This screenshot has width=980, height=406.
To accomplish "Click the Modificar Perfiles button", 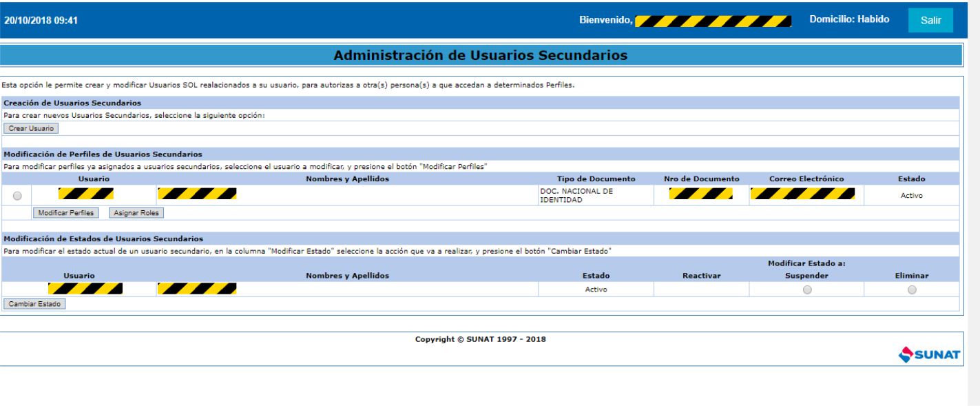I will (67, 213).
